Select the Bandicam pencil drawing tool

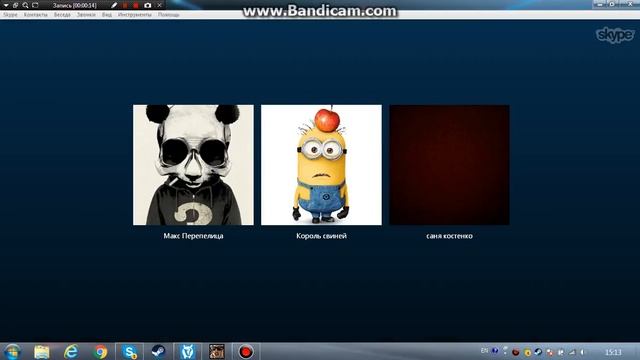[114, 5]
